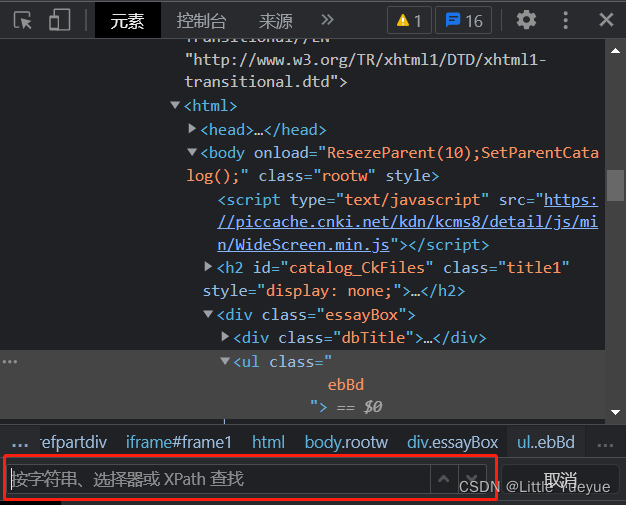Focus the XPath search input field
This screenshot has width=626, height=505.
pos(219,479)
